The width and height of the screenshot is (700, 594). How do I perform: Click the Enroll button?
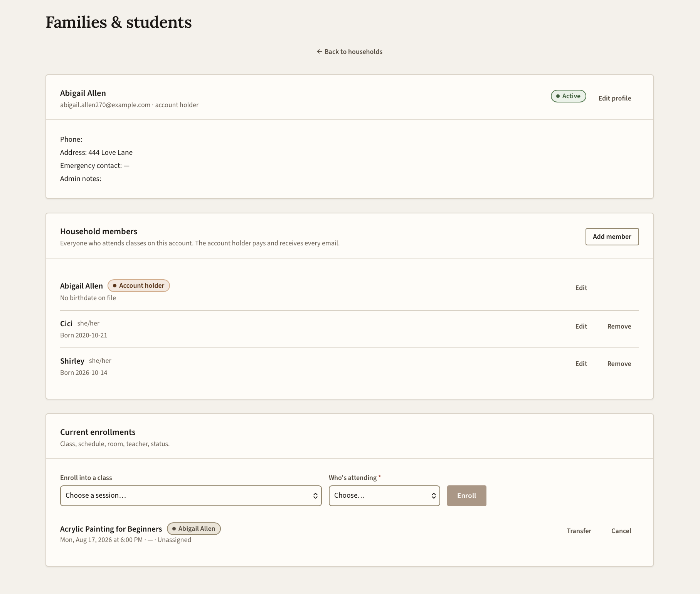coord(466,496)
